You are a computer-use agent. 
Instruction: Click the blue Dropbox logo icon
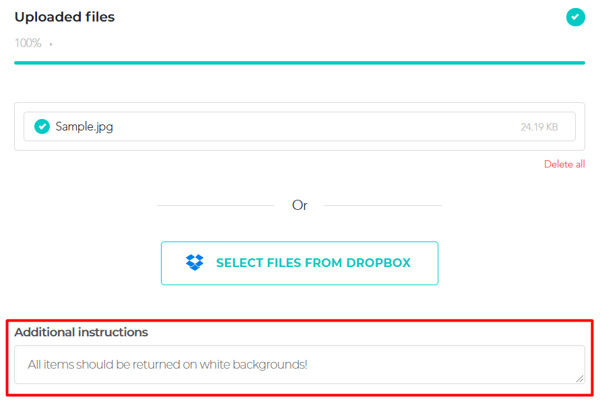pyautogui.click(x=194, y=263)
